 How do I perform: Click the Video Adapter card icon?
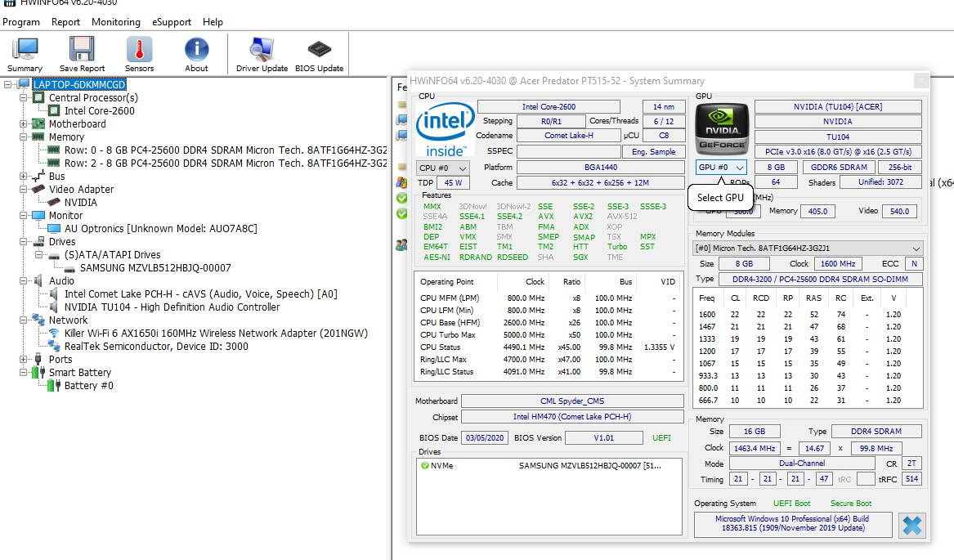[x=39, y=190]
